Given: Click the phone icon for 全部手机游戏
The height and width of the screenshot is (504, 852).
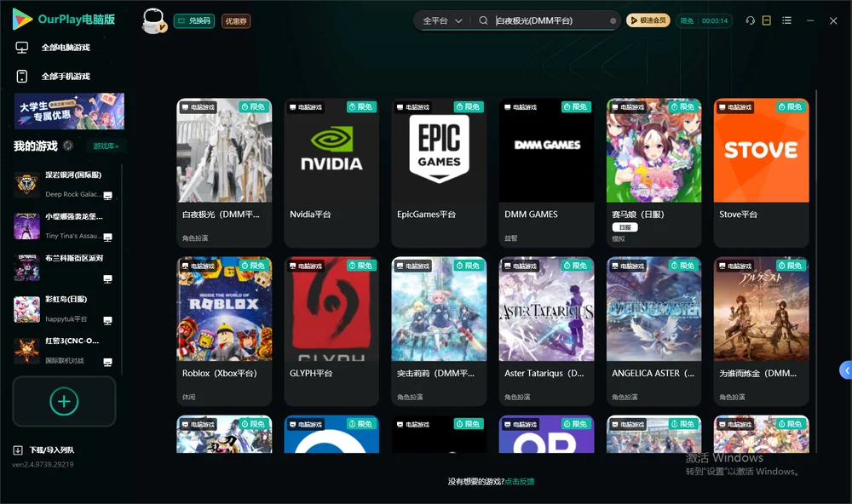Looking at the screenshot, I should point(22,76).
